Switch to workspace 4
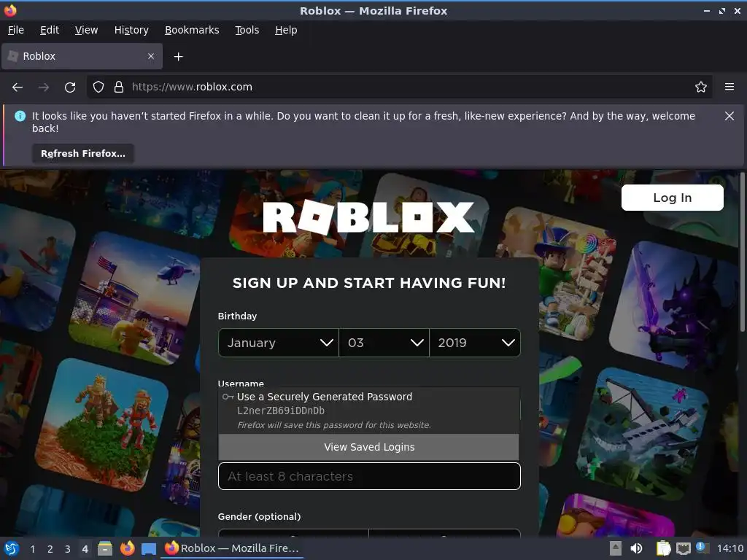Screen dimensions: 747x560 pos(85,549)
